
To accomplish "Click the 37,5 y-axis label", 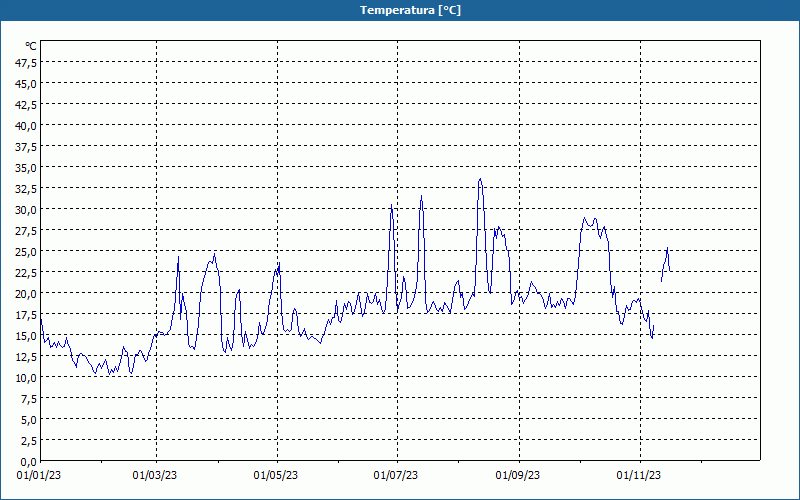I will pyautogui.click(x=27, y=147).
